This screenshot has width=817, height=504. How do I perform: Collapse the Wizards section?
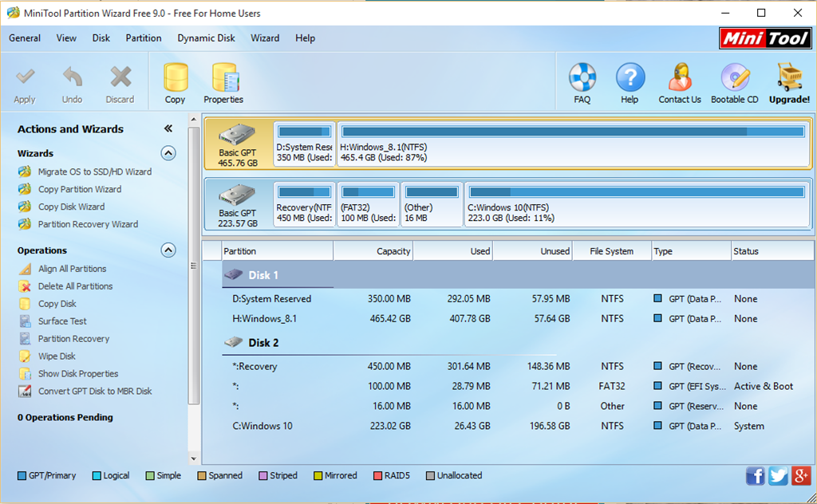coord(168,153)
